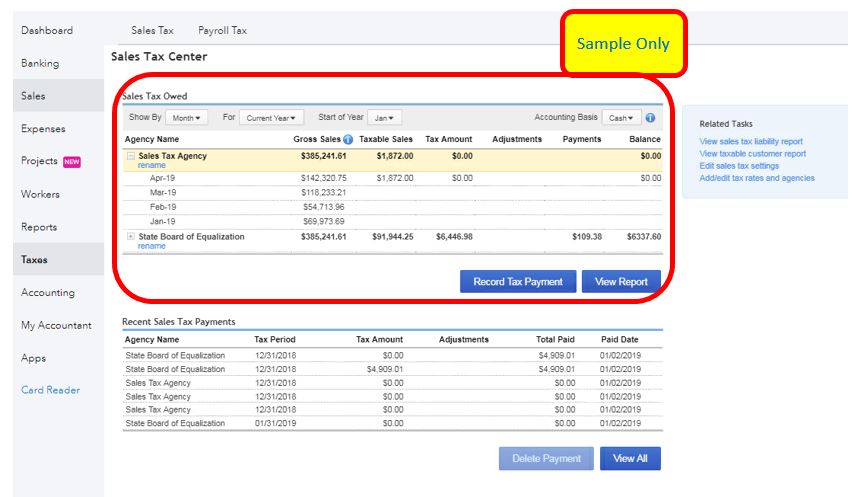Viewport: 866px width, 497px height.
Task: Click $6,446.98 tax amount
Action: [454, 236]
